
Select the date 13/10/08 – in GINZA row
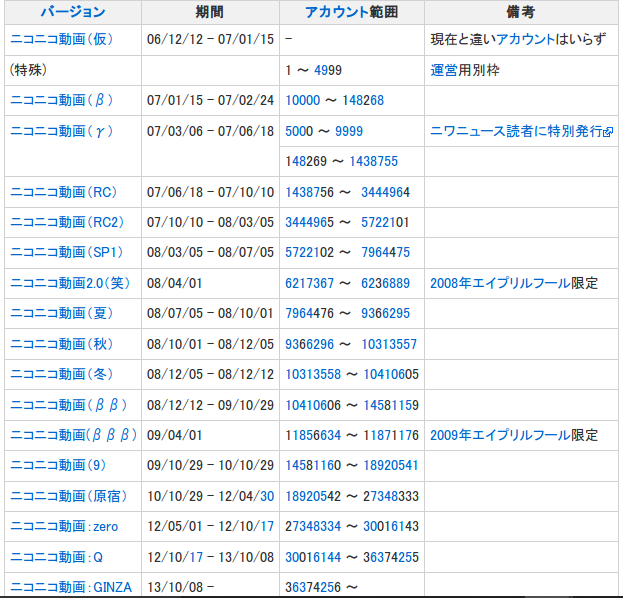(181, 587)
